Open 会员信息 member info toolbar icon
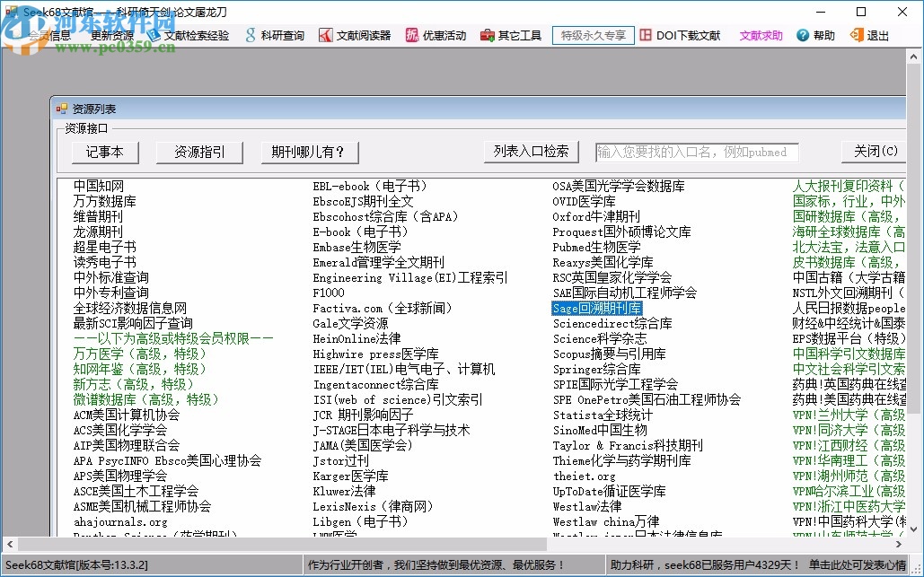The image size is (924, 577). pos(40,37)
